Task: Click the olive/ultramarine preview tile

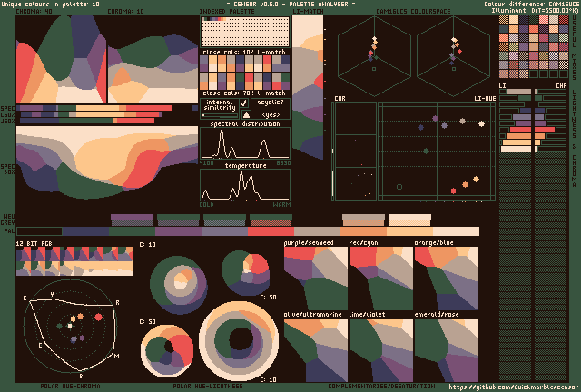Action: coord(315,348)
